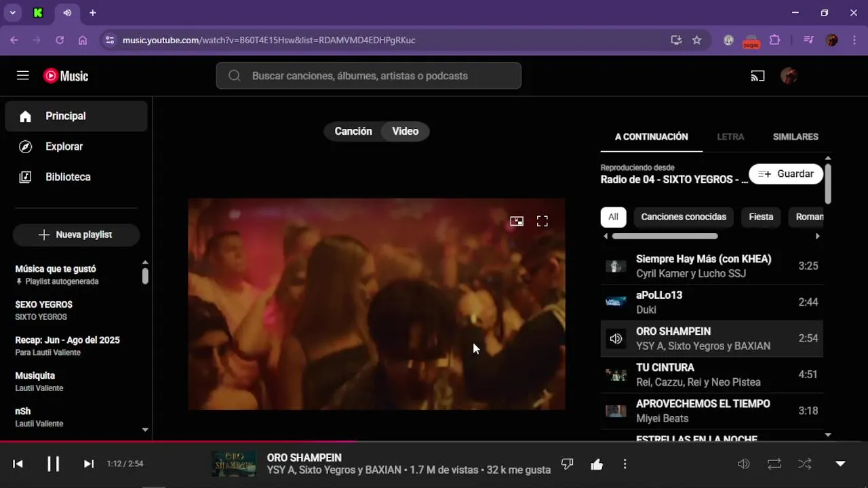This screenshot has width=868, height=488.
Task: Collapse the player page with arrow
Action: pos(840,464)
